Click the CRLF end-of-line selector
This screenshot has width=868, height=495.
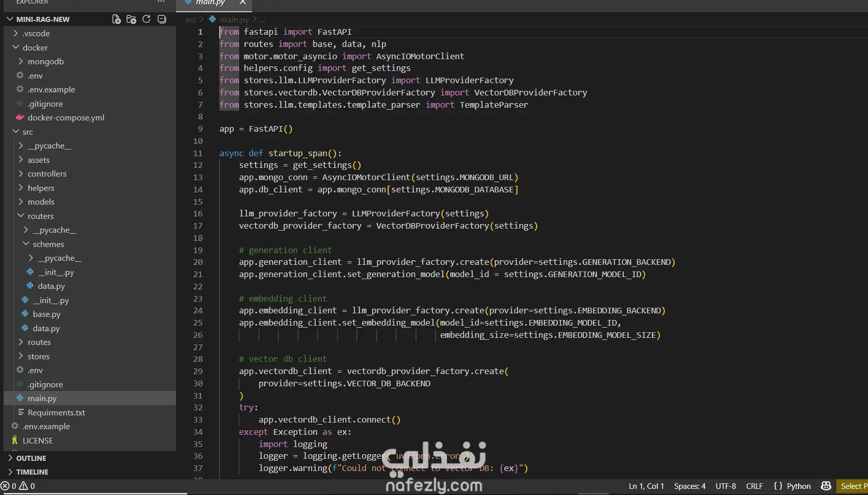[x=754, y=486]
